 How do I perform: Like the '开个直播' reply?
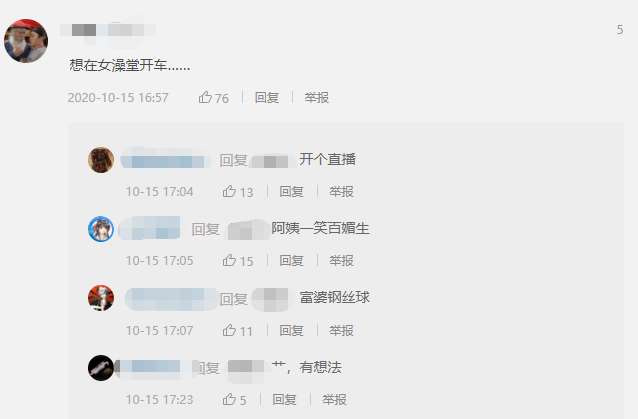coord(238,192)
